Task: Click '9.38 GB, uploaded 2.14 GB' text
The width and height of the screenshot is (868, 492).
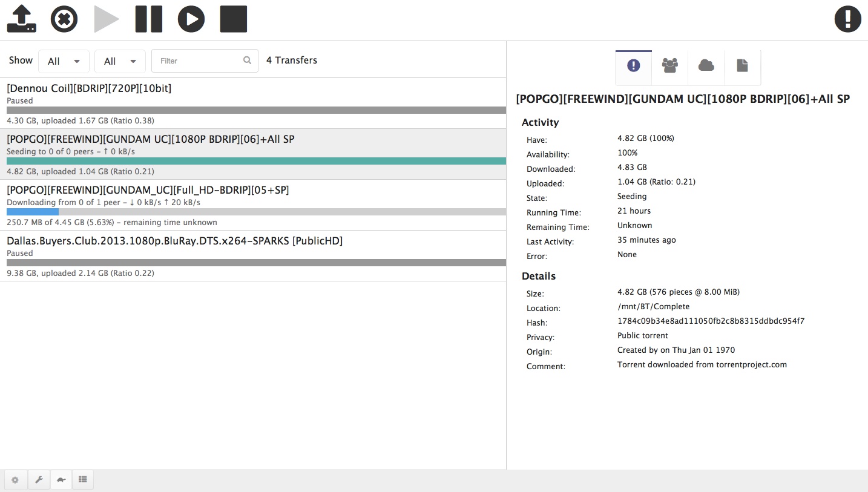Action: click(x=81, y=274)
